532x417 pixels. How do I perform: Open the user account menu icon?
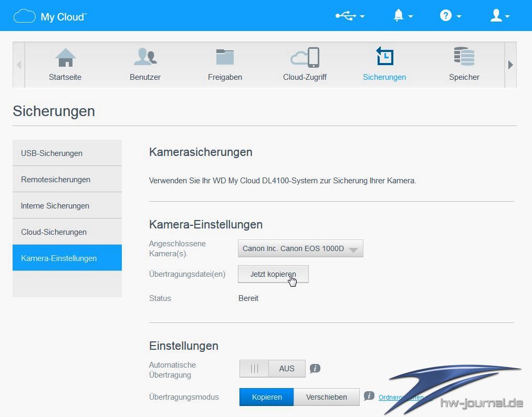[499, 16]
